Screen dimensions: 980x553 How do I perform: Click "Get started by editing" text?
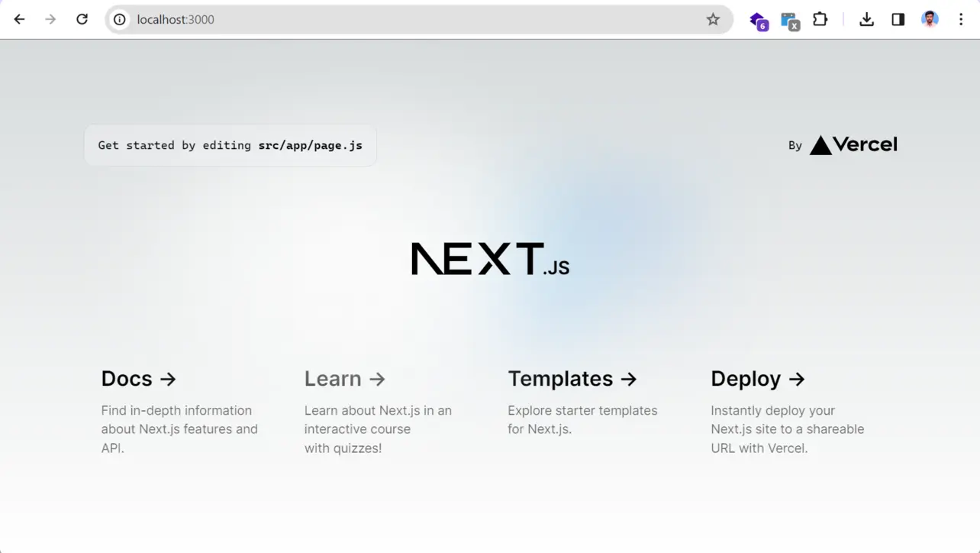click(175, 145)
